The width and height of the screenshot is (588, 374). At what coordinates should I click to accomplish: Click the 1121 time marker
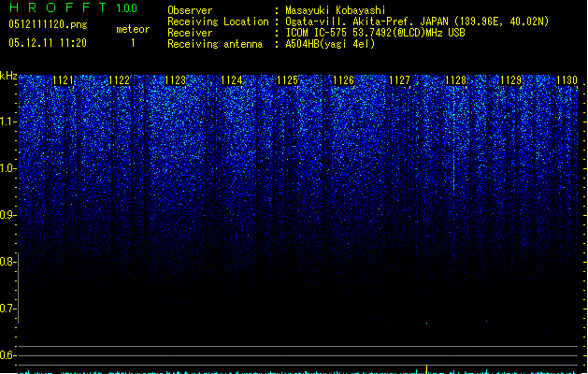63,80
